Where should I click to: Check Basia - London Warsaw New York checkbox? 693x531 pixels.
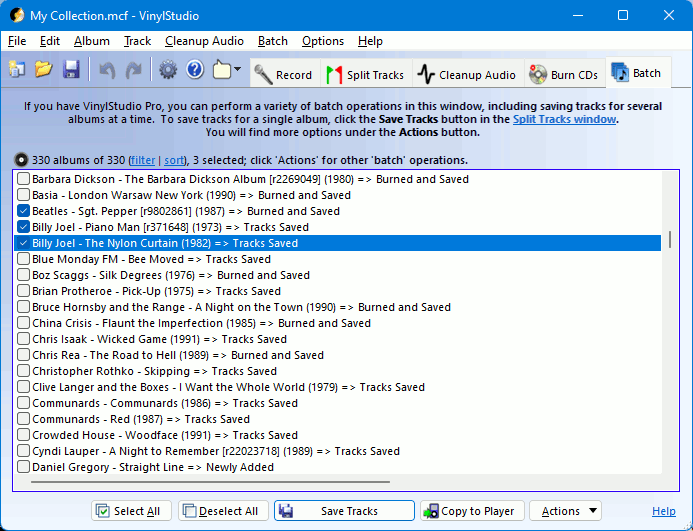23,195
